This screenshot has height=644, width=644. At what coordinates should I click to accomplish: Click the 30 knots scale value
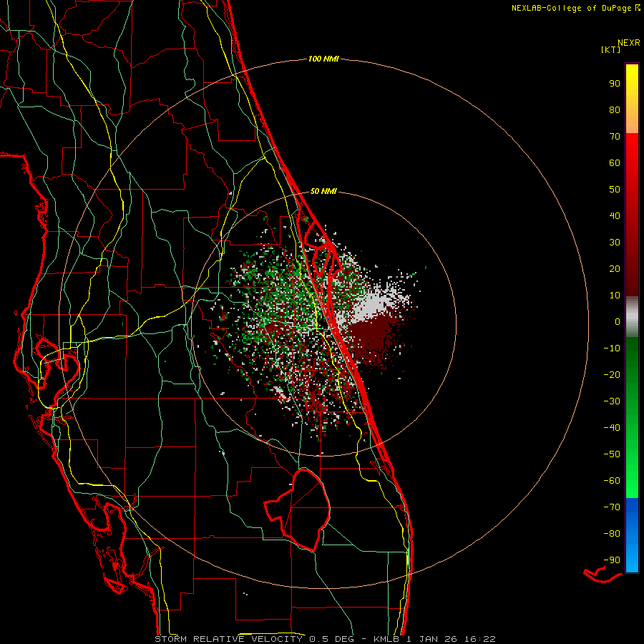point(615,243)
